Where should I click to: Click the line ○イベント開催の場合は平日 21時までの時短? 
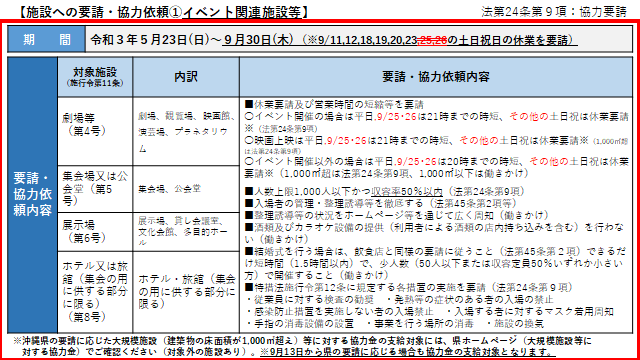436,122
